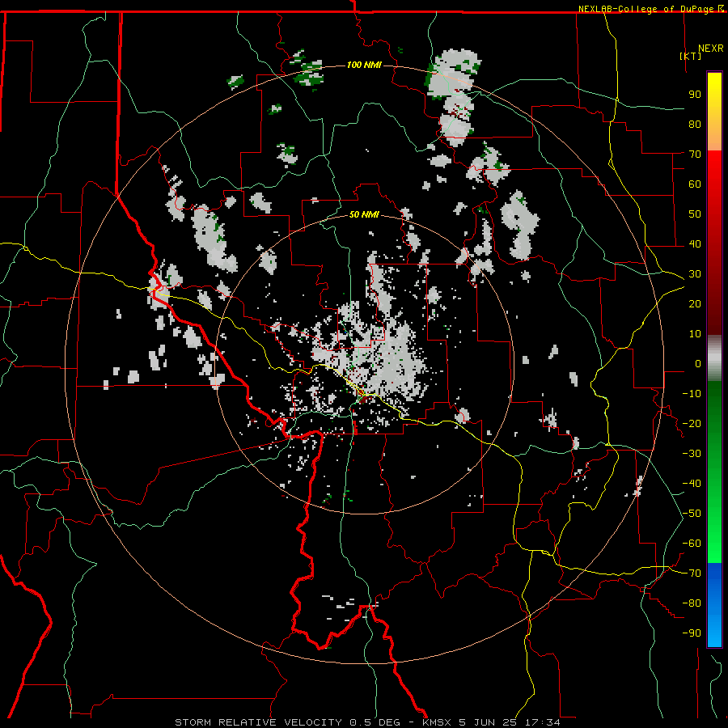Click the 17:34 timestamp in the caption
The width and height of the screenshot is (728, 728).
point(542,722)
